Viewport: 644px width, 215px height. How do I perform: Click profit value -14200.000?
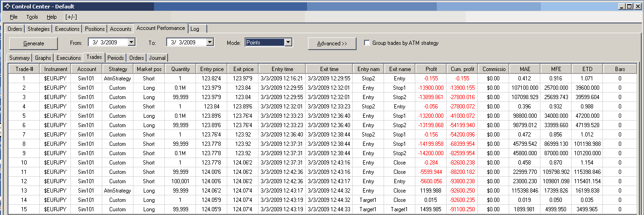(431, 153)
